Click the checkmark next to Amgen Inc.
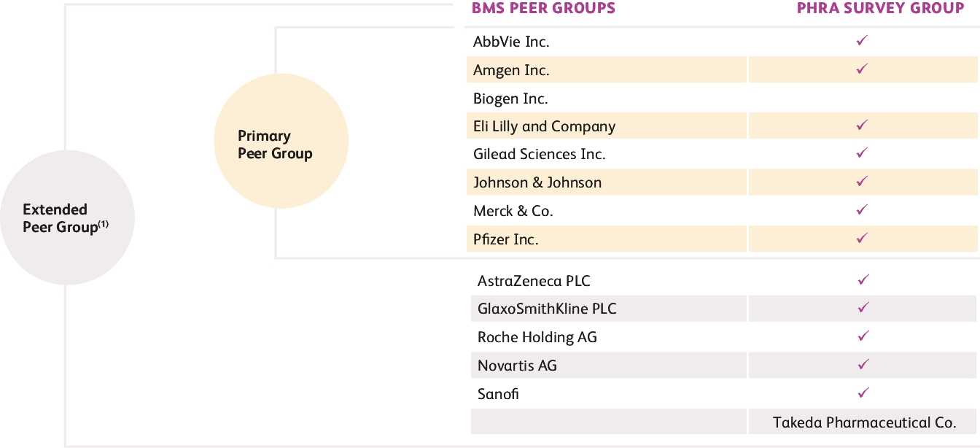This screenshot has height=448, width=980. pos(862,69)
